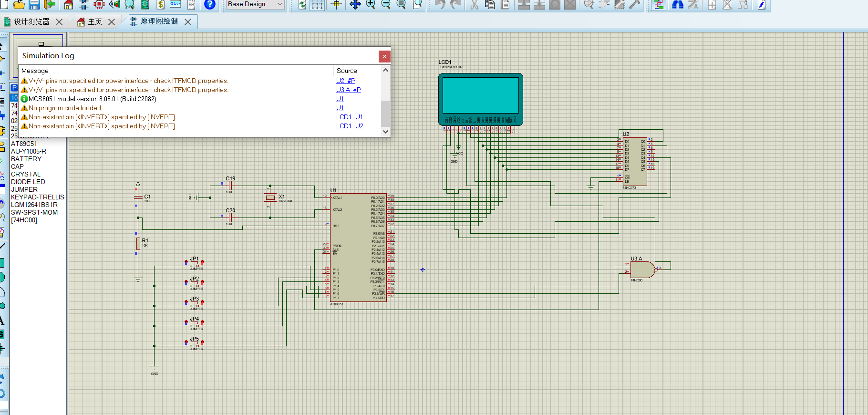The width and height of the screenshot is (868, 415).
Task: Select LGM12641BS1R in the device list
Action: pos(34,205)
